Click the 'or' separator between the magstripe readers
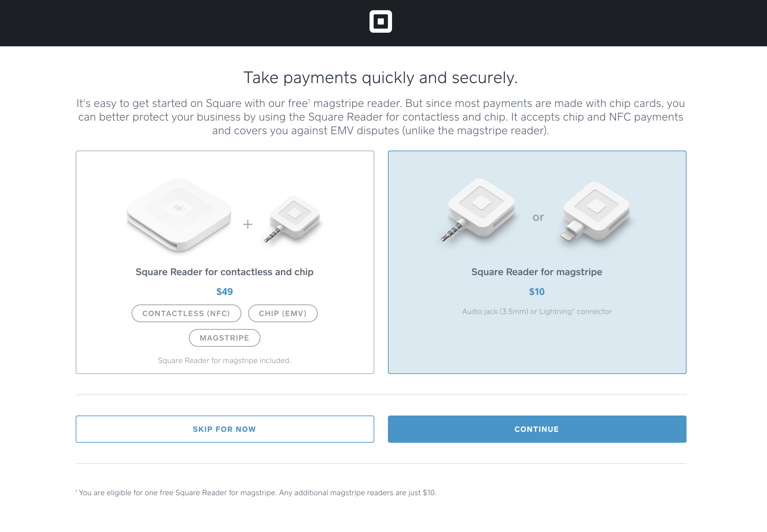This screenshot has width=767, height=532. [x=539, y=217]
